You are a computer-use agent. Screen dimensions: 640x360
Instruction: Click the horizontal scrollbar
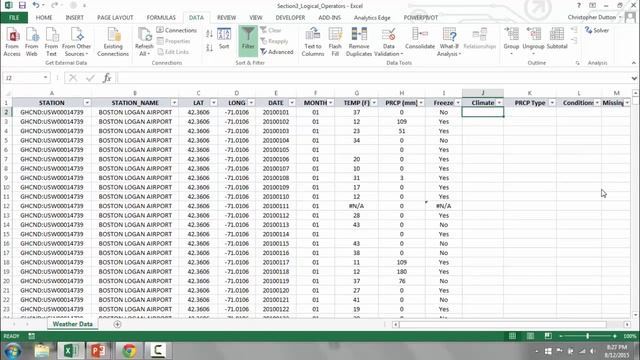pos(503,324)
